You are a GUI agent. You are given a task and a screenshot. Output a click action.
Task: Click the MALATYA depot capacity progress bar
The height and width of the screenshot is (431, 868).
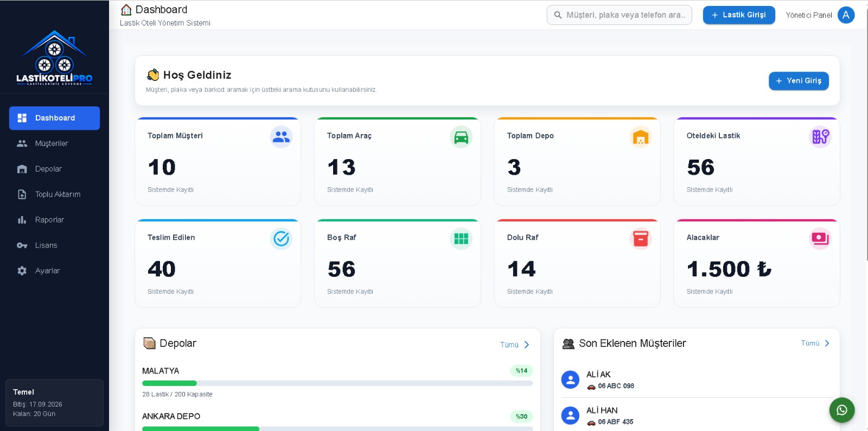pyautogui.click(x=337, y=383)
